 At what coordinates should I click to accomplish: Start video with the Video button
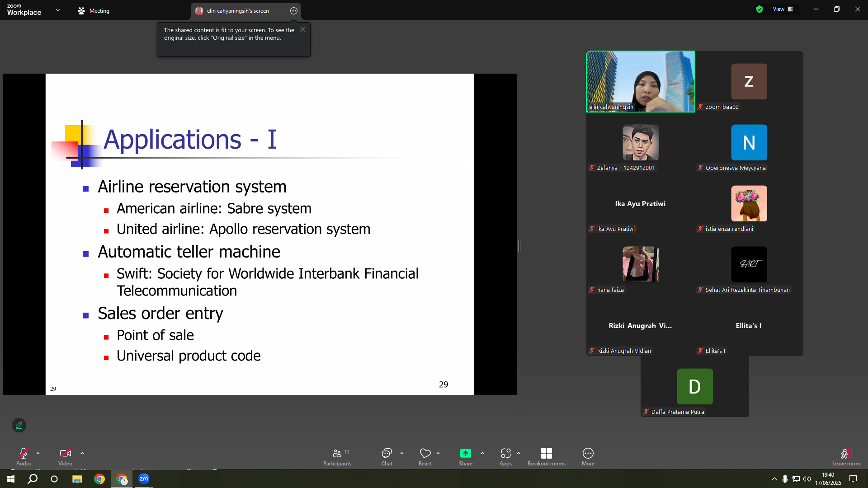click(65, 456)
